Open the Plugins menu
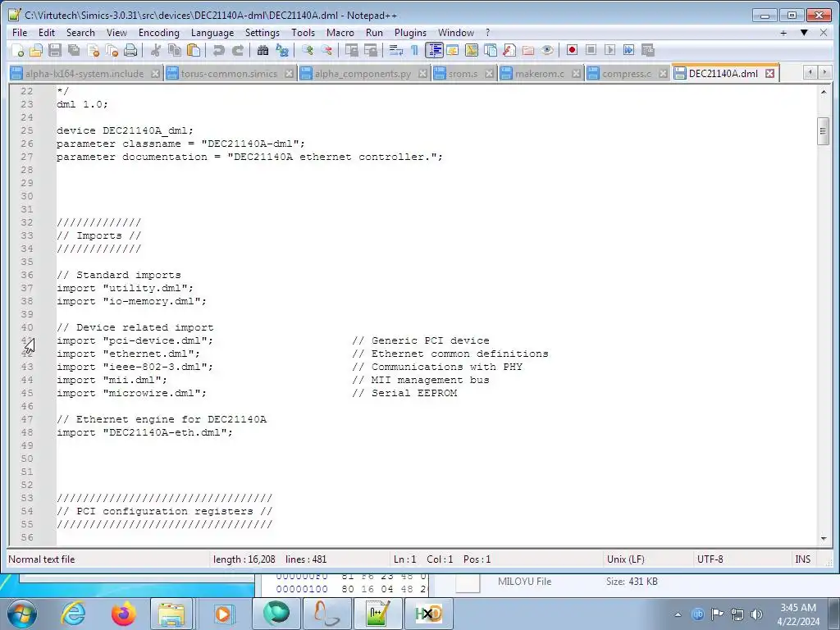This screenshot has height=630, width=840. pyautogui.click(x=410, y=33)
